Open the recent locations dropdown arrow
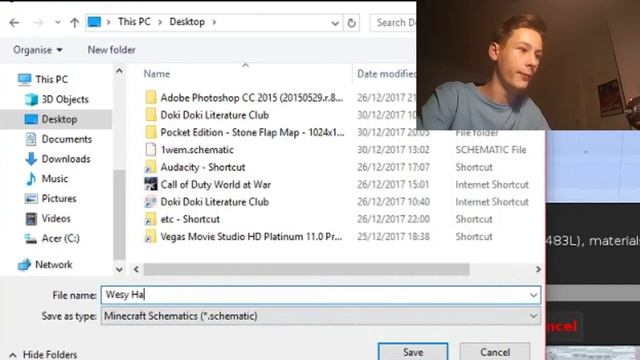Screen dimensions: 640x360 58,22
